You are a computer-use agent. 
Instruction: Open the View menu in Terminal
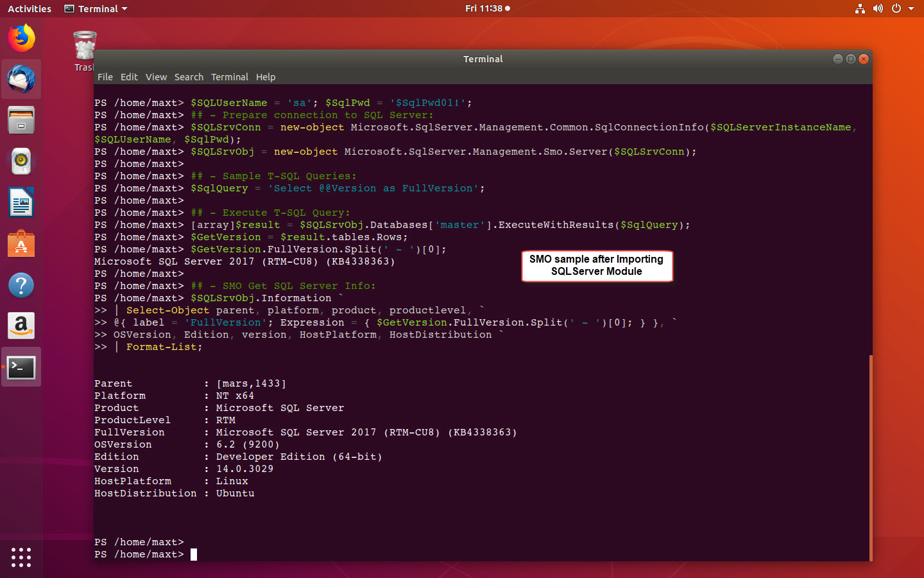pyautogui.click(x=156, y=77)
